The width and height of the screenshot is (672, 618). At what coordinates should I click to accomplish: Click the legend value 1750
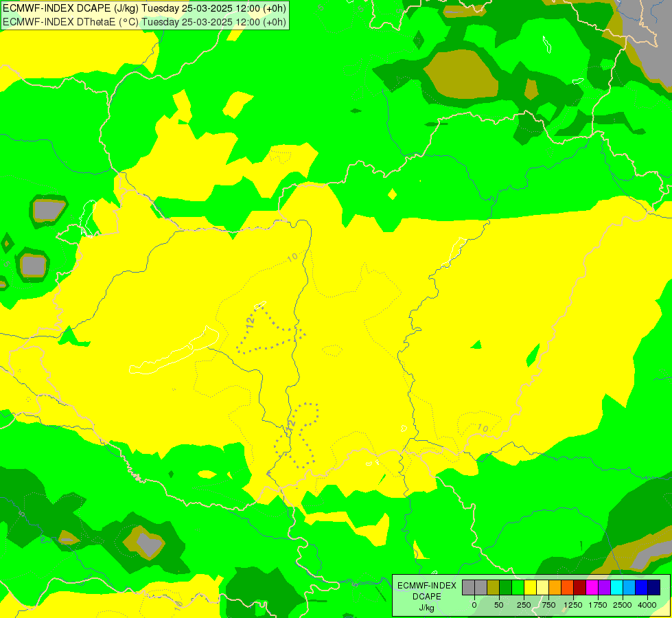(598, 605)
